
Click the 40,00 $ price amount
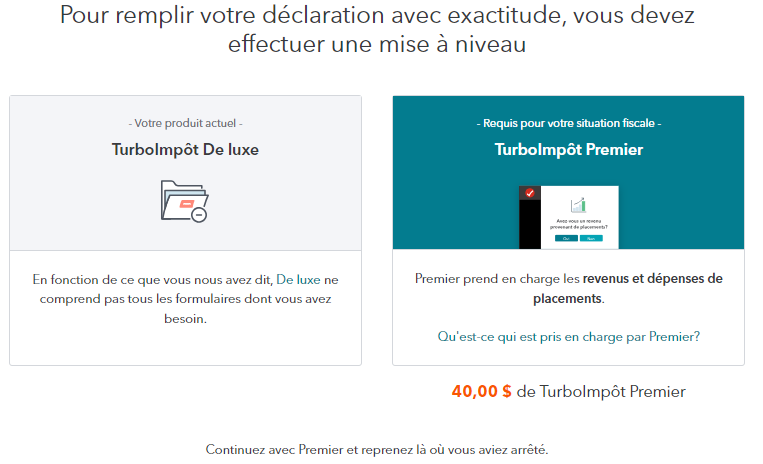pos(481,391)
